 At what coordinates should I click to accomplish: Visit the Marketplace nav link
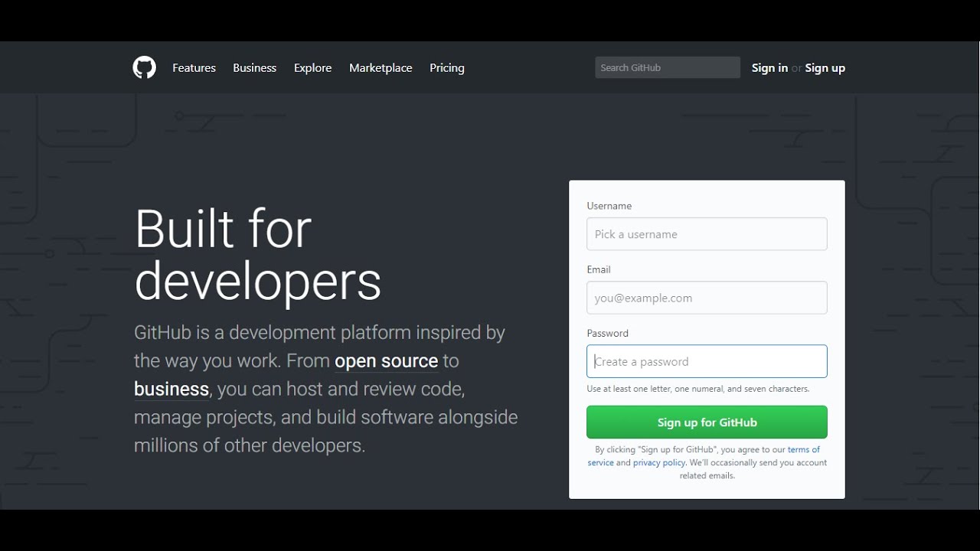tap(381, 68)
